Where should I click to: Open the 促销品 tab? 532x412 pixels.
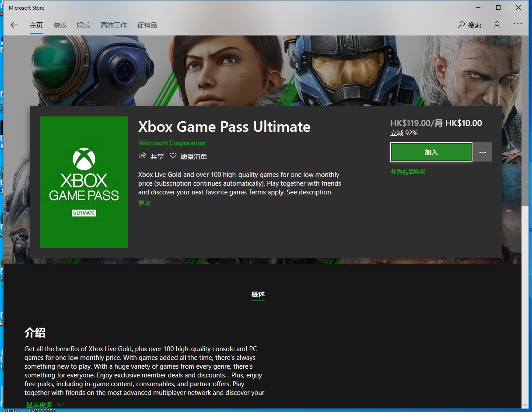(147, 25)
